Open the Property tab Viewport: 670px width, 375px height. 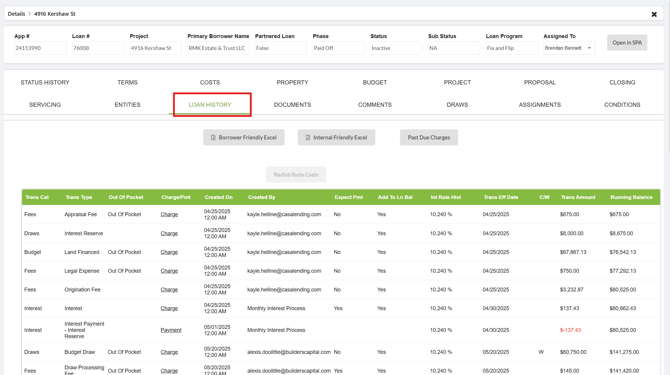(292, 82)
